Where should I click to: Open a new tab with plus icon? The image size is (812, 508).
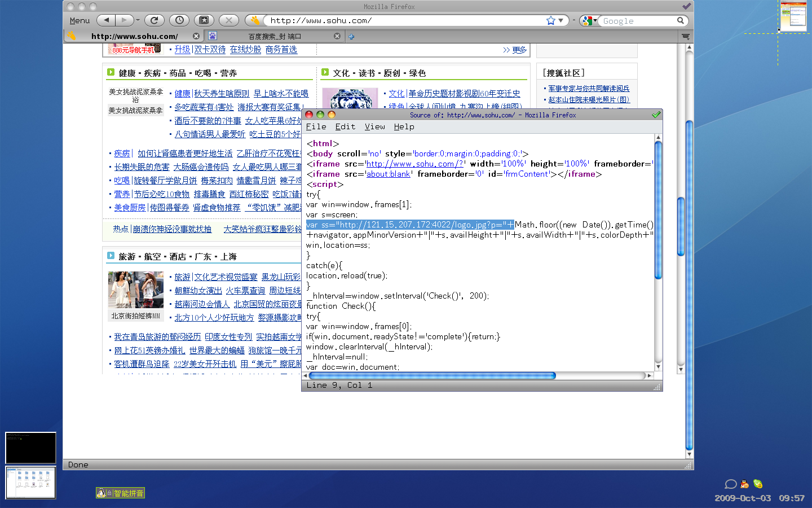point(351,37)
